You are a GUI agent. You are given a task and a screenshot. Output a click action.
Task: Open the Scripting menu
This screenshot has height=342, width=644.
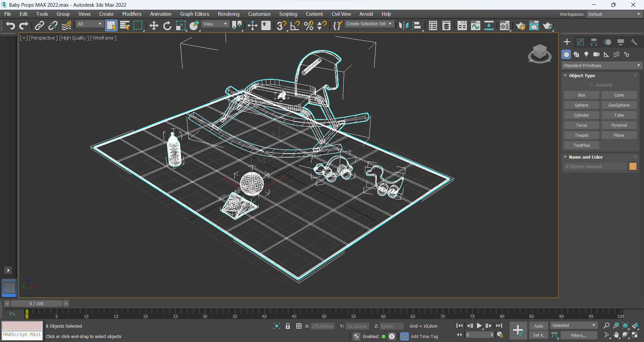click(x=288, y=14)
